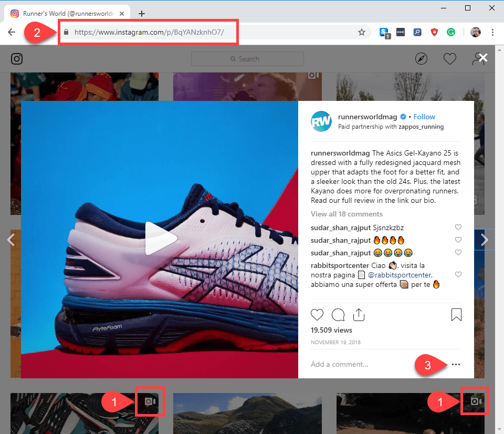This screenshot has height=434, width=504.
Task: Advance to next post using the right chevron
Action: [484, 239]
